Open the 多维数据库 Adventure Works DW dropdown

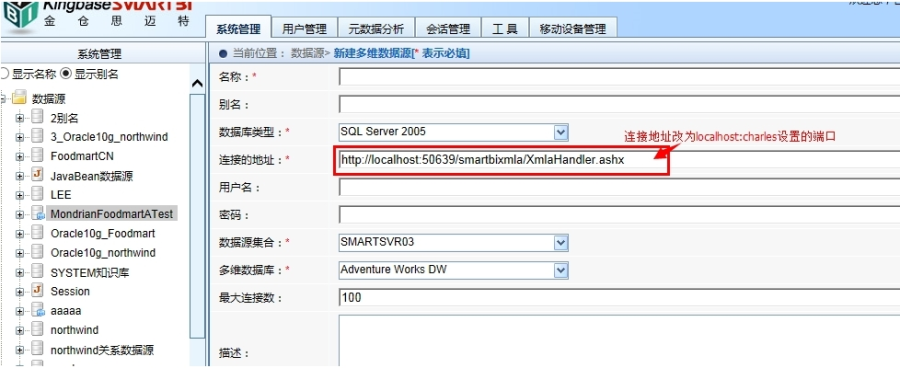coord(560,270)
